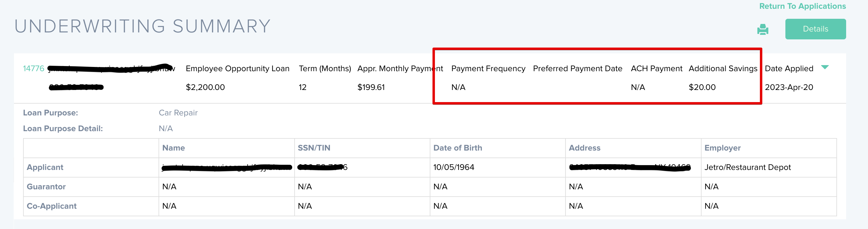Select the applicant birth date 10/05/1964

[453, 168]
